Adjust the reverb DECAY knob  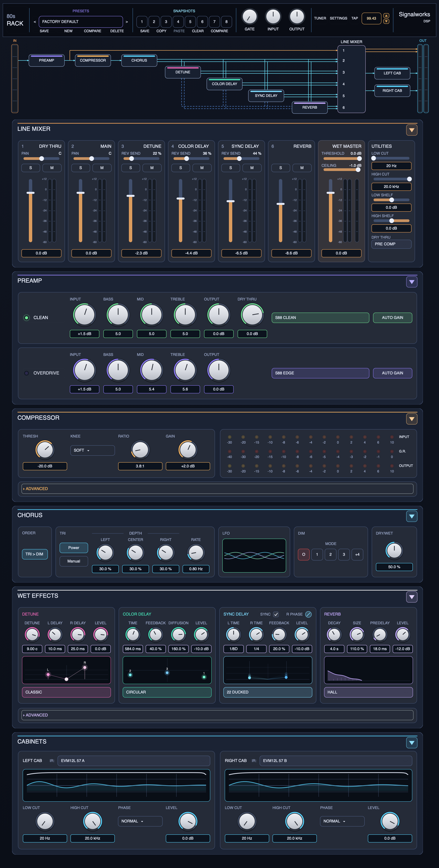pyautogui.click(x=334, y=635)
